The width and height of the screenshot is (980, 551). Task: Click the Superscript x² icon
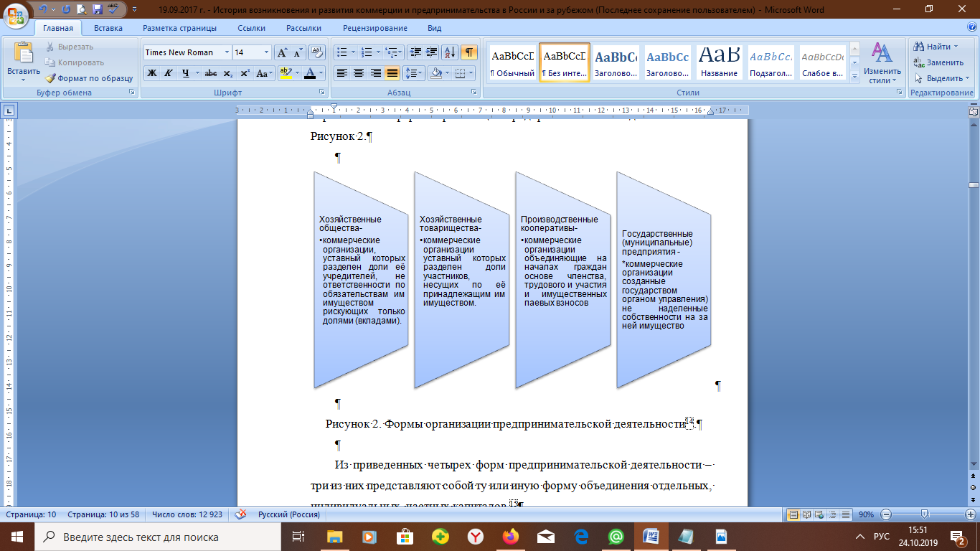point(245,73)
